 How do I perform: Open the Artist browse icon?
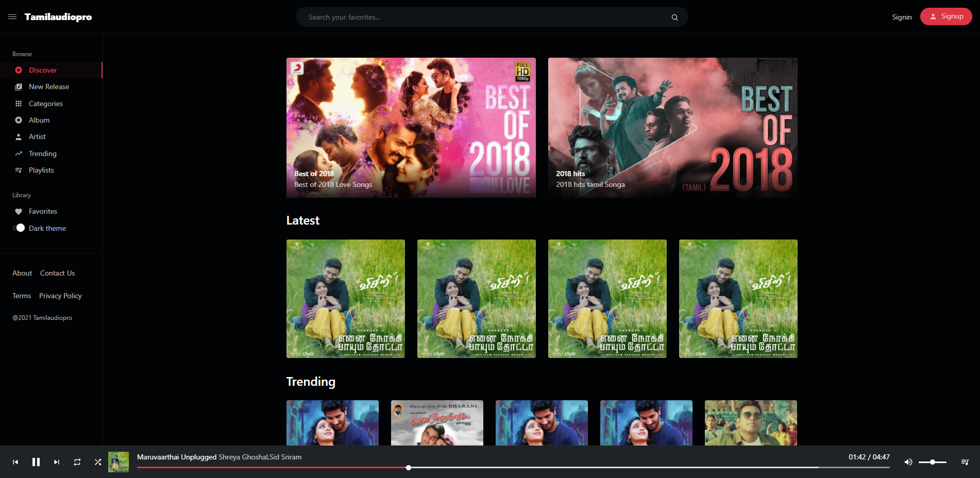[19, 136]
